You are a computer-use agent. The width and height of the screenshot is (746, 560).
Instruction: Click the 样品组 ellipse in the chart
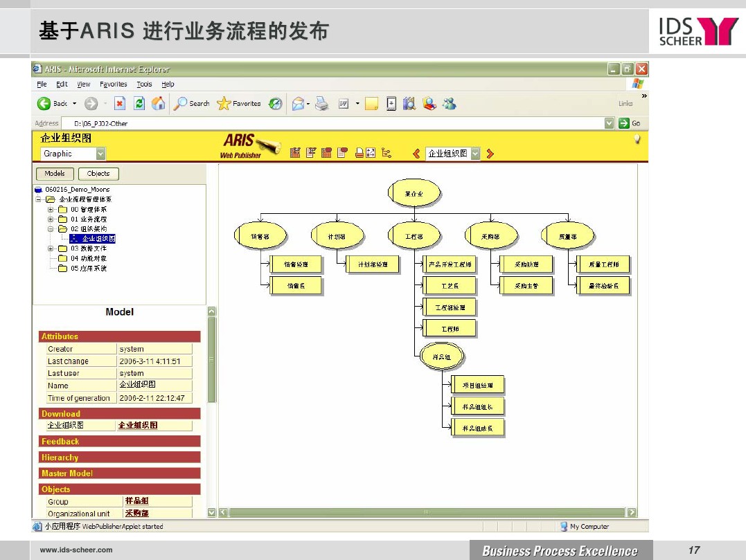click(441, 356)
